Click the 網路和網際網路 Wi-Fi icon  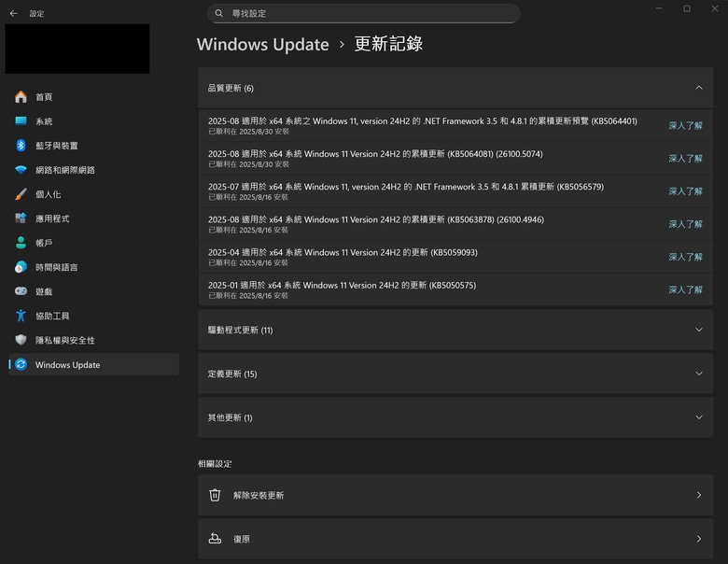coord(21,170)
